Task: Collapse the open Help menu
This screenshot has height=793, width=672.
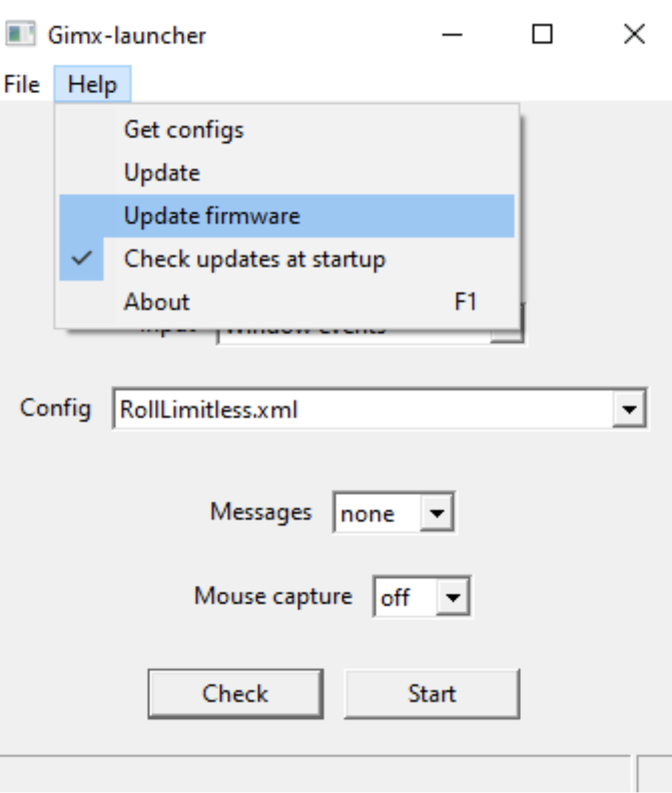Action: pyautogui.click(x=93, y=85)
